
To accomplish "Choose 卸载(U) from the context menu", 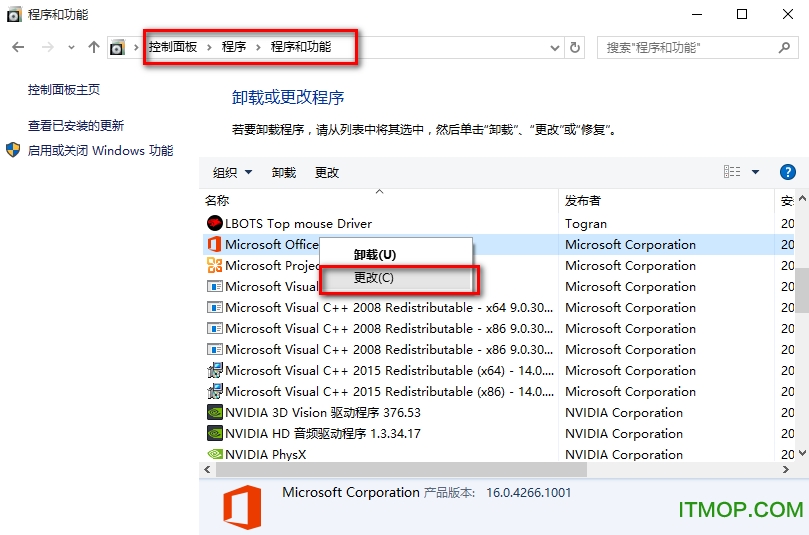I will (x=375, y=255).
